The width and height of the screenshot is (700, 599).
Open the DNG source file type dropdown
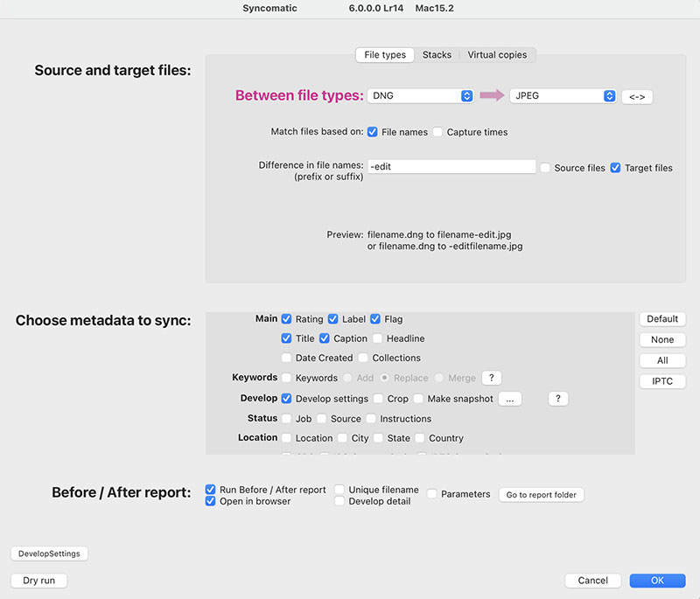point(421,96)
